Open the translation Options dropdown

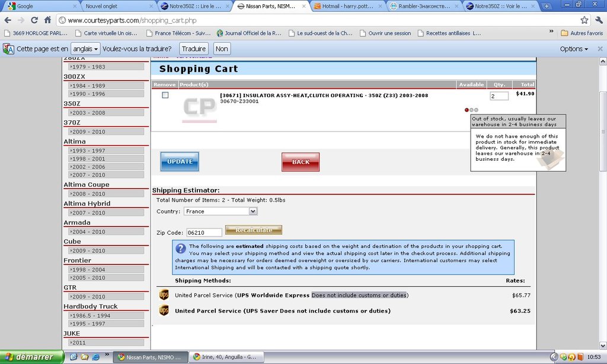pos(574,49)
